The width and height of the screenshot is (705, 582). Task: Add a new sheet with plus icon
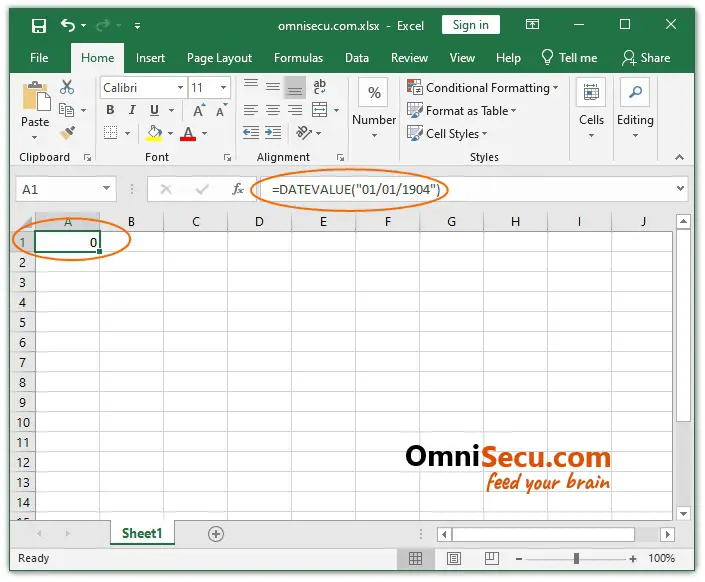pyautogui.click(x=215, y=534)
